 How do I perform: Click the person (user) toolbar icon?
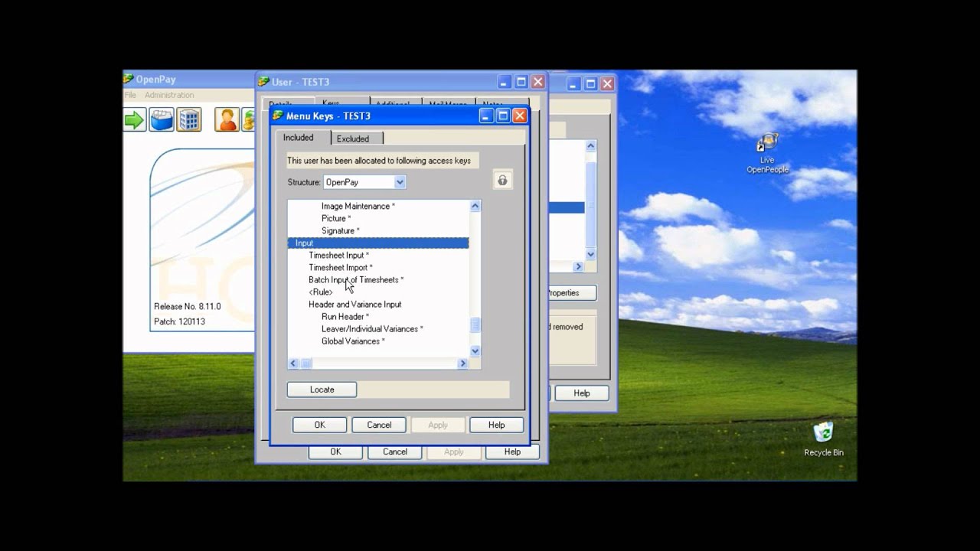[x=227, y=120]
